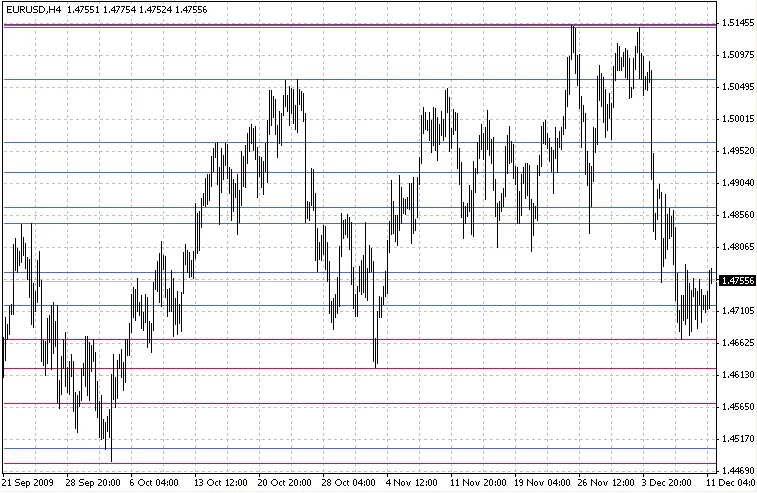Image resolution: width=757 pixels, height=493 pixels.
Task: Select the 1.50015 price scale label
Action: [x=737, y=119]
